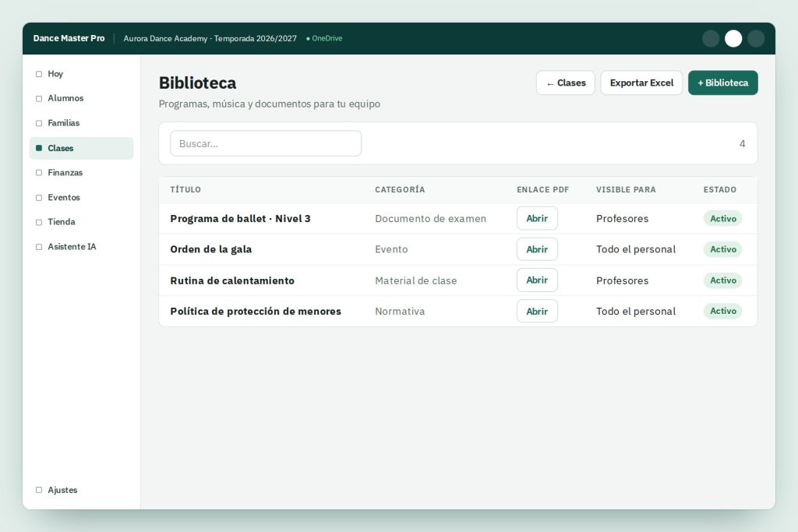Select Clases in the sidebar

point(81,148)
